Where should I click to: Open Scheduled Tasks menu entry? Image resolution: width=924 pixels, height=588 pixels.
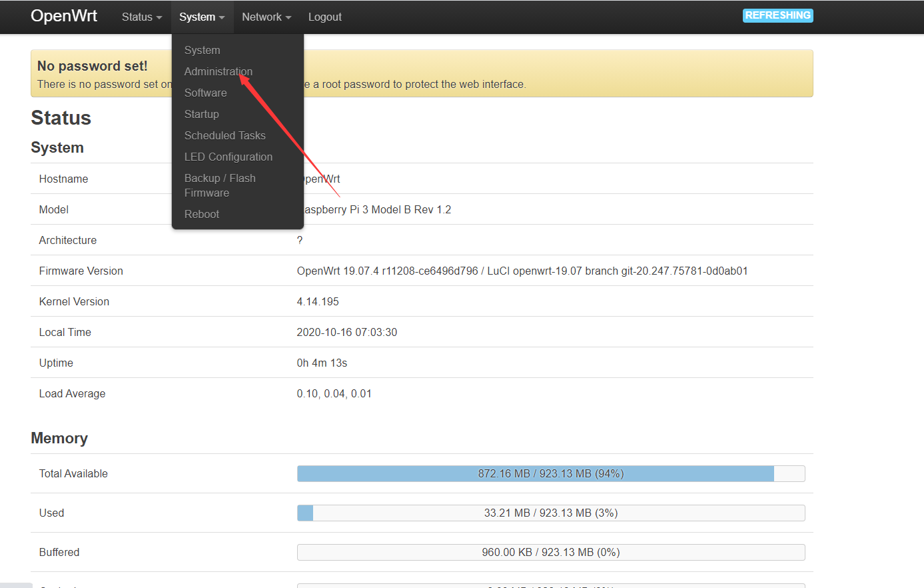pos(225,135)
